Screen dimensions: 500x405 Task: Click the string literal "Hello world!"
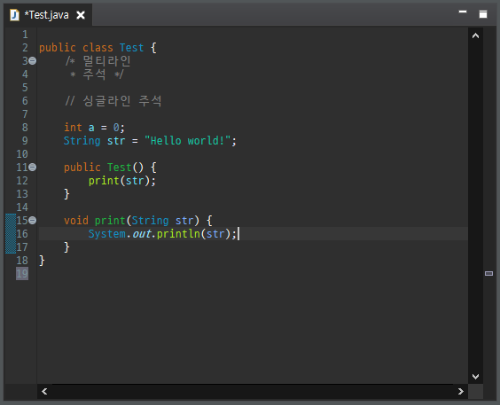click(x=188, y=141)
